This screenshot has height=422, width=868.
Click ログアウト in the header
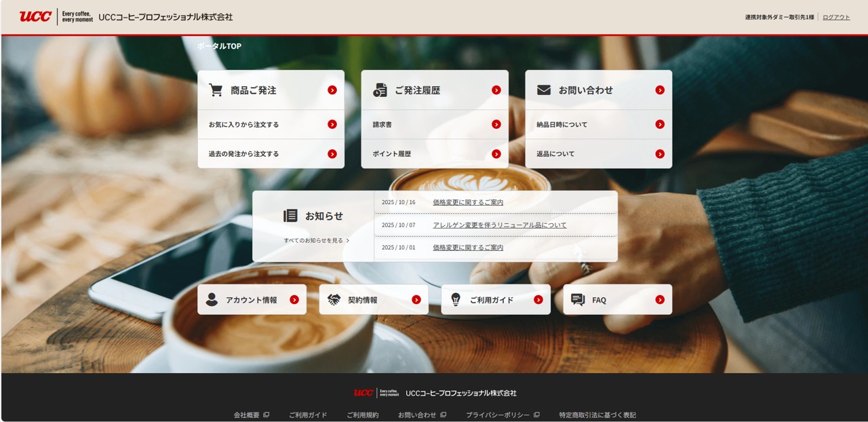(835, 16)
